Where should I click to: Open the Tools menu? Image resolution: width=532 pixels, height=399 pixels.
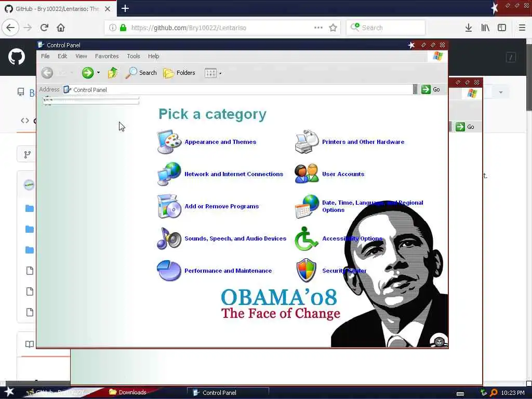point(134,56)
